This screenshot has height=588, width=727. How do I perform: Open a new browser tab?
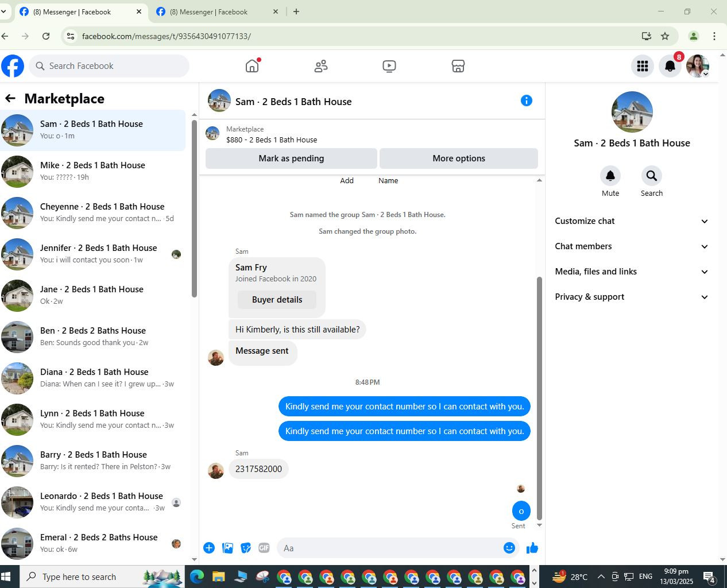tap(296, 11)
